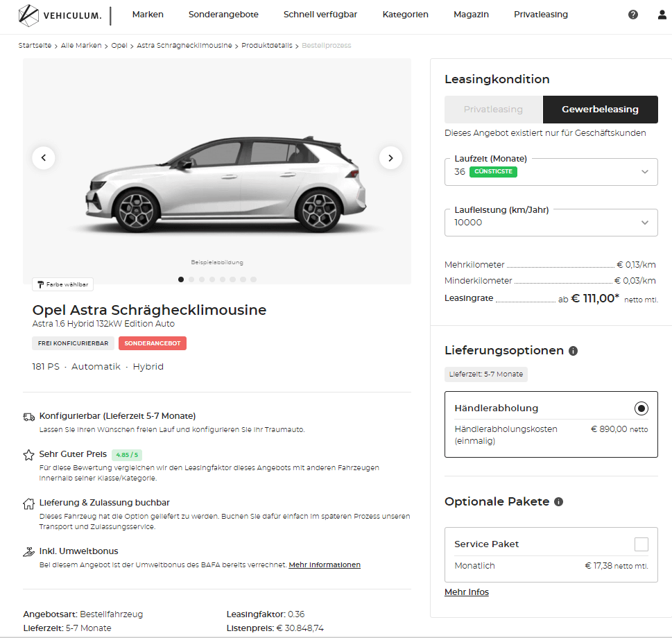Select the second image carousel dot
The height and width of the screenshot is (638, 672).
(191, 279)
